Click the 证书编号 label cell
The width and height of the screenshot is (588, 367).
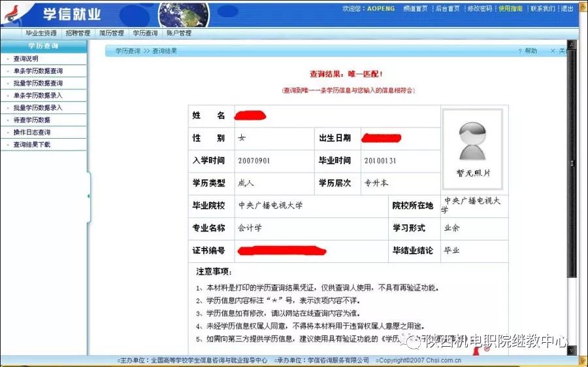[x=211, y=251]
